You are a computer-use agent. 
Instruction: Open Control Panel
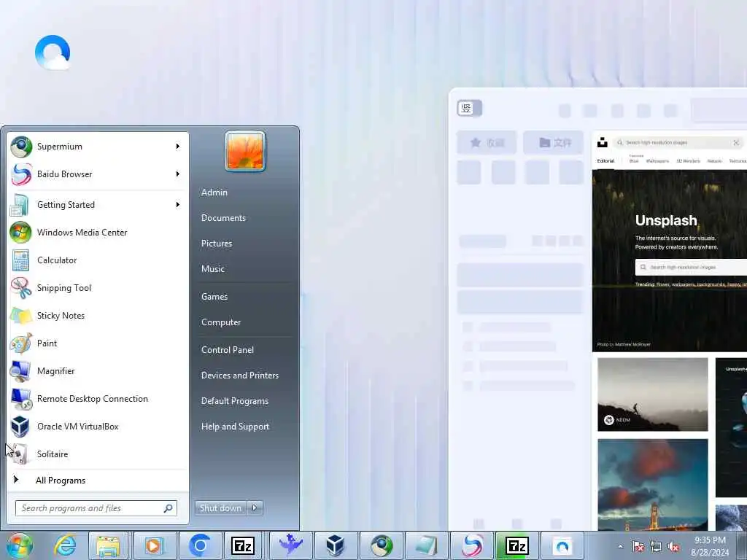[x=228, y=350]
